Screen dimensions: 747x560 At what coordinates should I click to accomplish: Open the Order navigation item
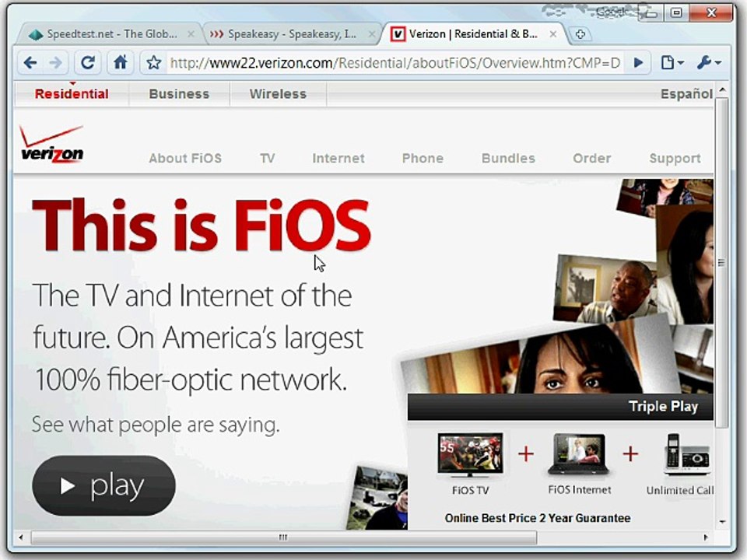[591, 158]
